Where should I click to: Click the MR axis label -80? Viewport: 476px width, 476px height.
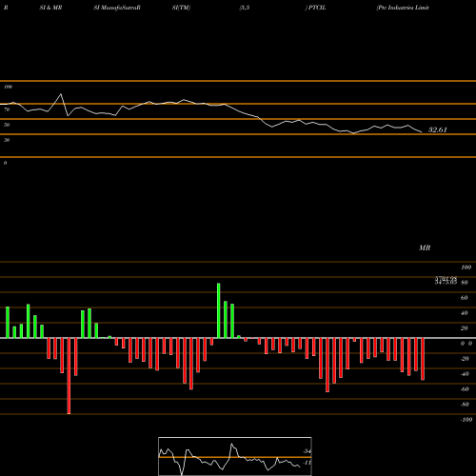tap(465, 405)
